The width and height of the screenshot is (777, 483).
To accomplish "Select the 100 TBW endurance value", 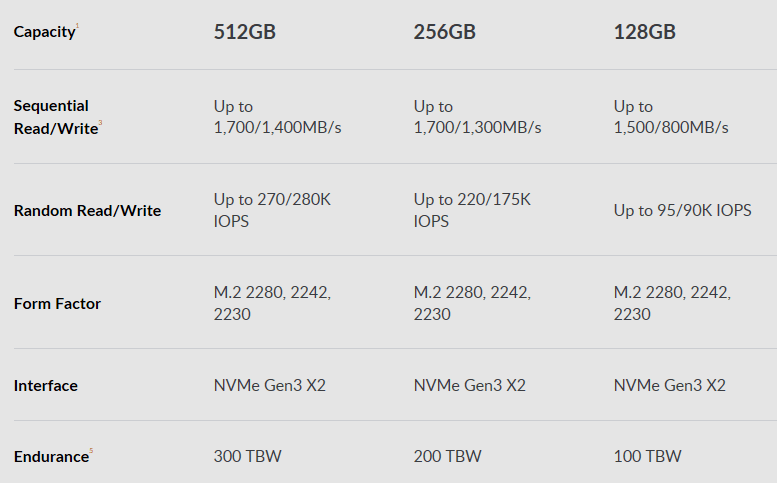I will click(x=647, y=457).
